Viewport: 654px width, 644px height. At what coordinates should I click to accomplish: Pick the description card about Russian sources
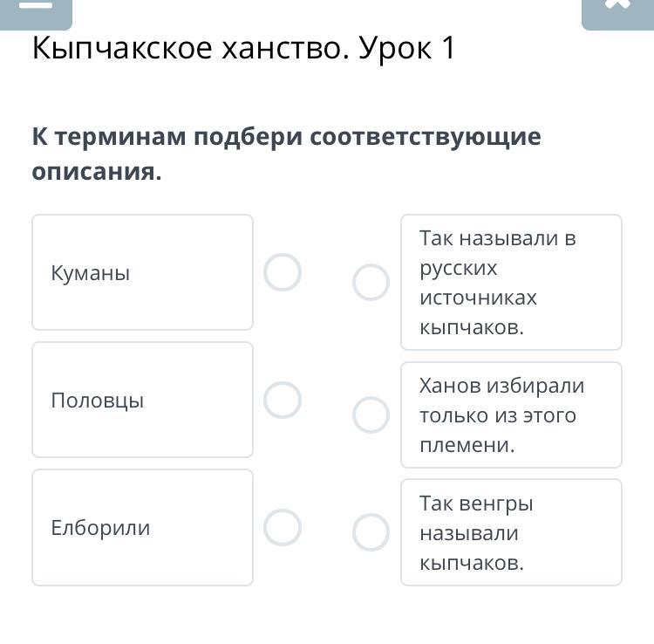(x=511, y=283)
